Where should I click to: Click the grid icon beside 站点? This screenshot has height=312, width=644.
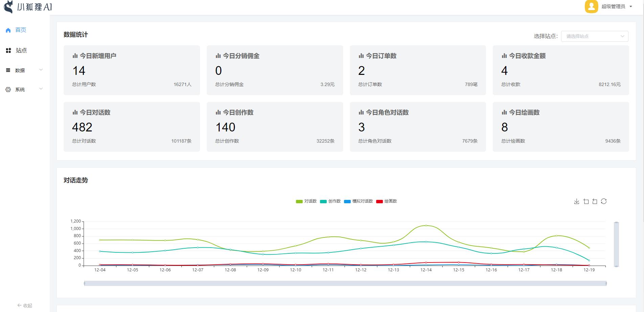point(8,50)
